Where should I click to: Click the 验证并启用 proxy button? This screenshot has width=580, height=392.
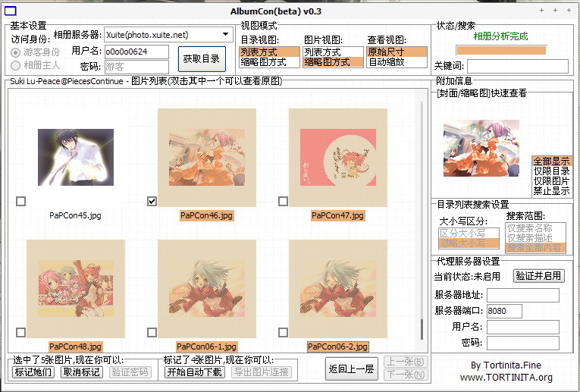pos(538,276)
